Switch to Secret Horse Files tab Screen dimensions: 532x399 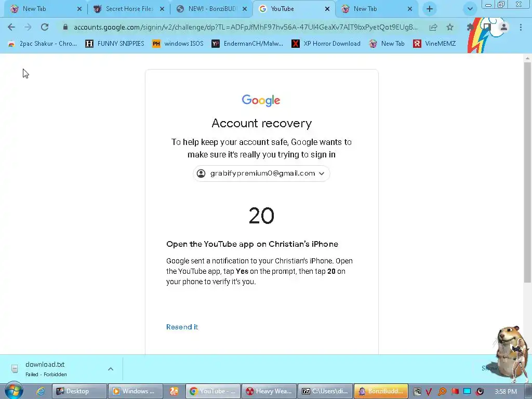(129, 9)
